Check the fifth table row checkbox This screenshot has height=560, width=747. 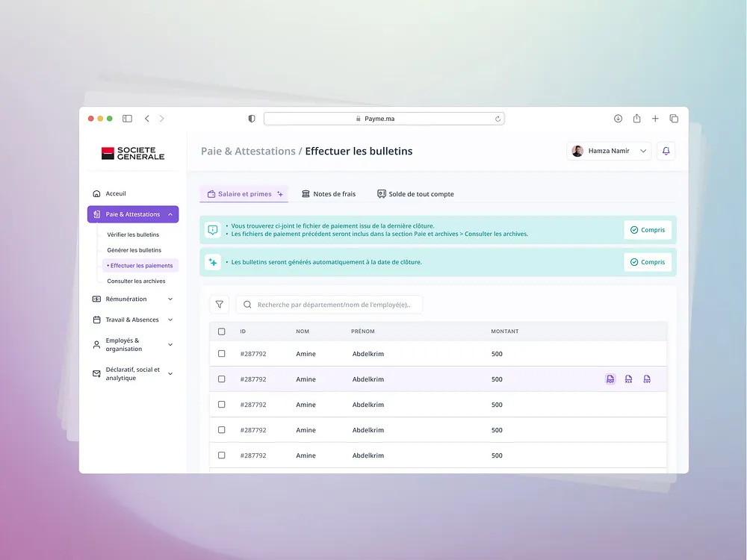(222, 455)
